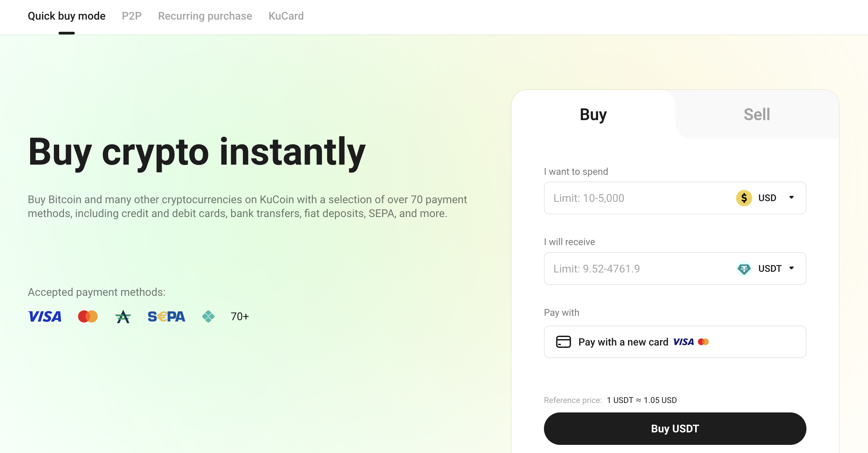Click the credit card icon in Pay with
The image size is (868, 453).
coord(563,342)
